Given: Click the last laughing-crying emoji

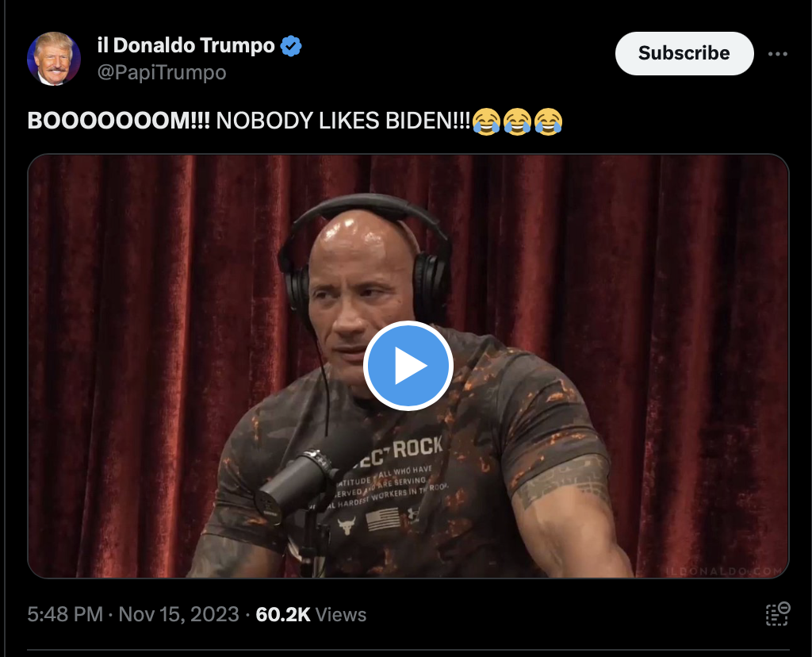Looking at the screenshot, I should pyautogui.click(x=549, y=121).
